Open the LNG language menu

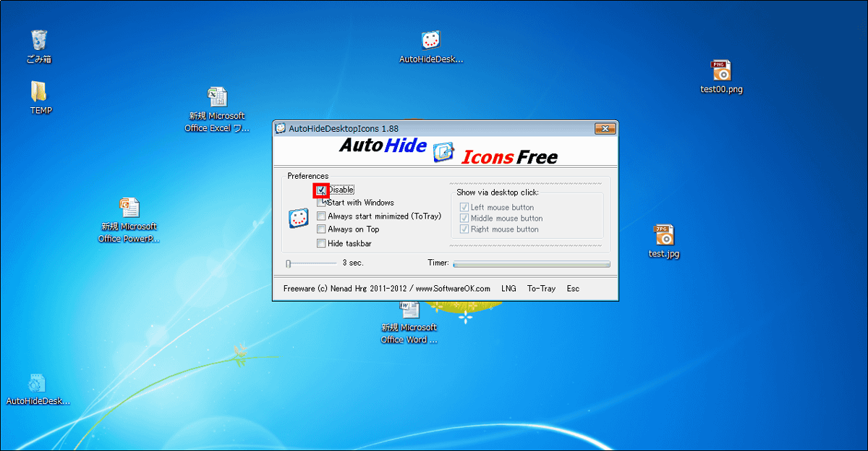point(509,288)
